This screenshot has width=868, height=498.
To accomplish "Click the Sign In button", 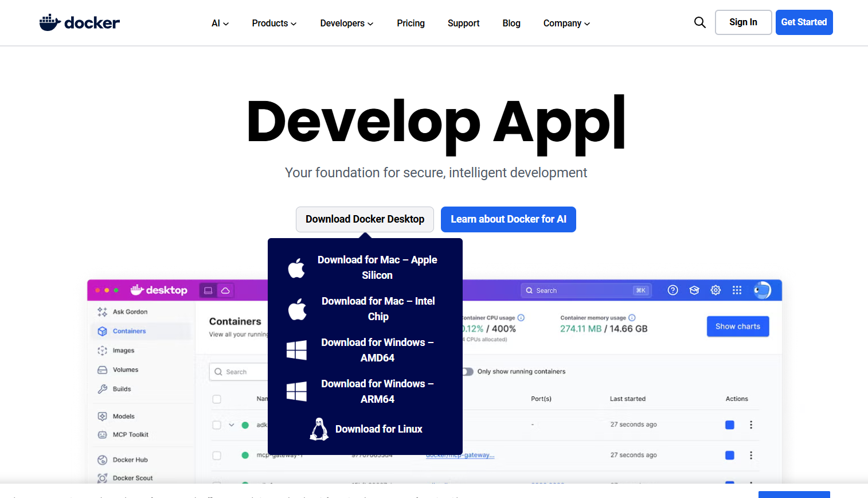I will (x=743, y=22).
